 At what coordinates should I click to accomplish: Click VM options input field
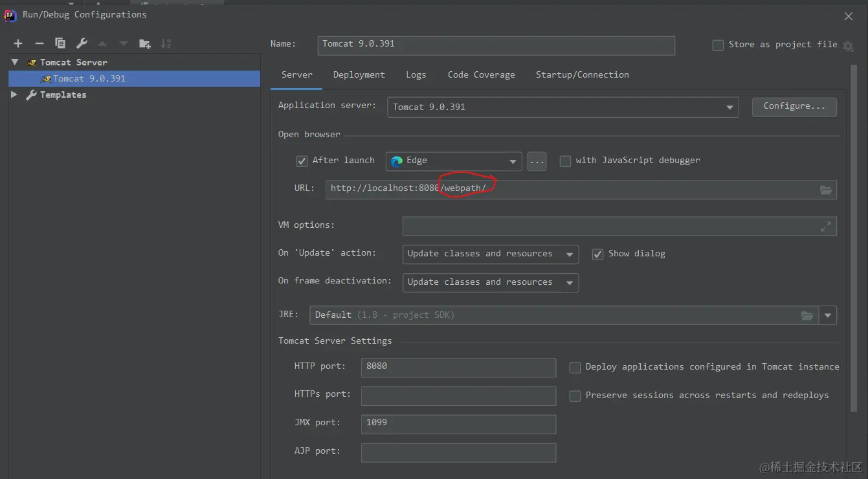click(619, 227)
